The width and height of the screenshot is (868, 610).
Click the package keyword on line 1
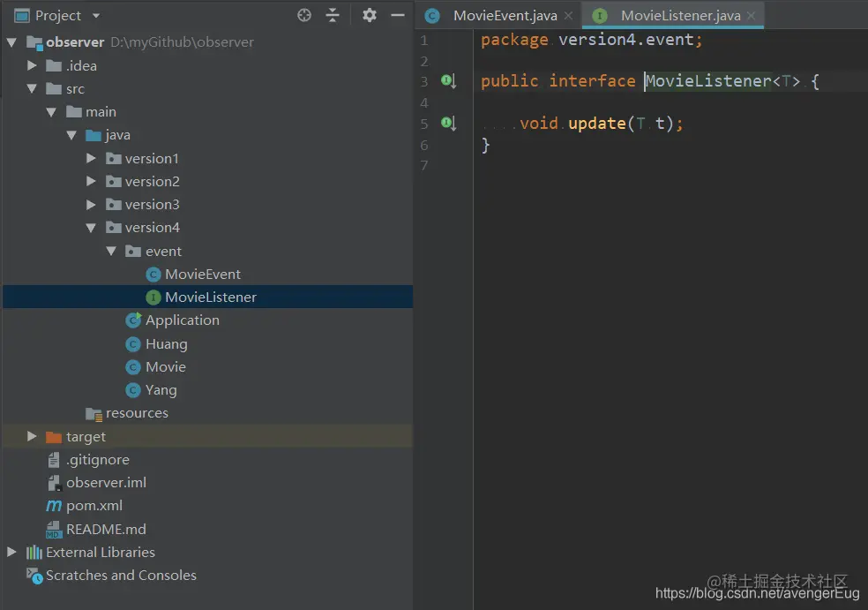pos(514,40)
